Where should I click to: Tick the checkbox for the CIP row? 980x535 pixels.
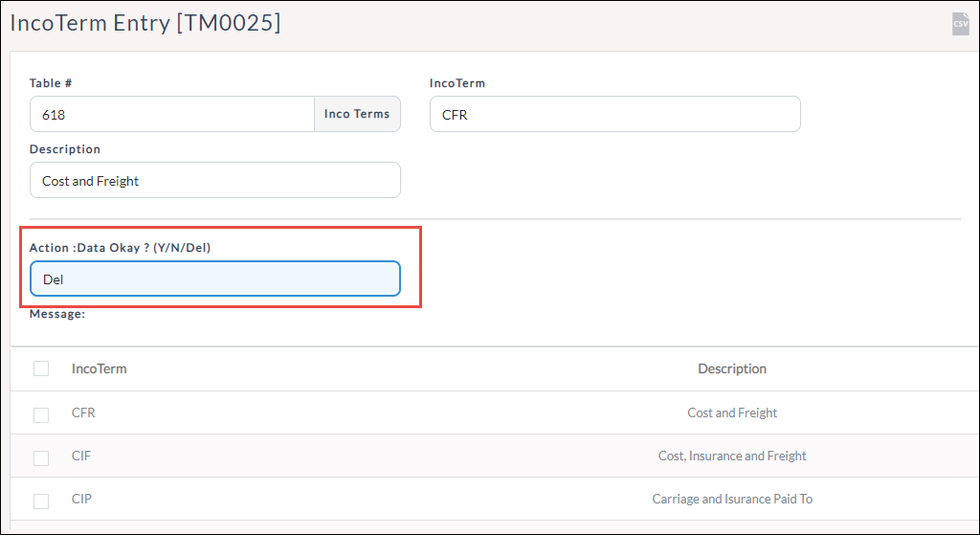click(x=41, y=501)
